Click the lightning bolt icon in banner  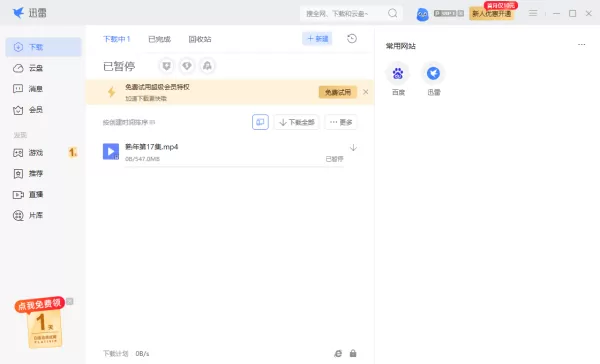coord(111,92)
